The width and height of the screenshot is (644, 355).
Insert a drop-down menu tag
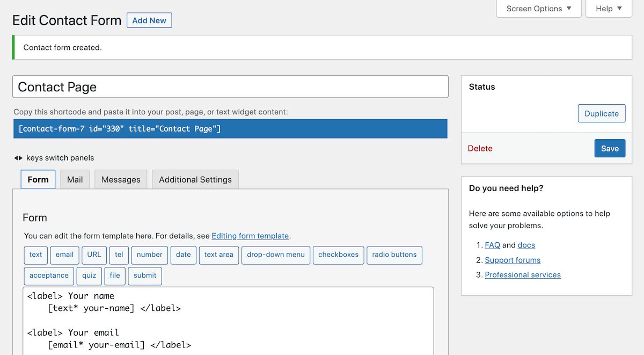[x=276, y=255]
